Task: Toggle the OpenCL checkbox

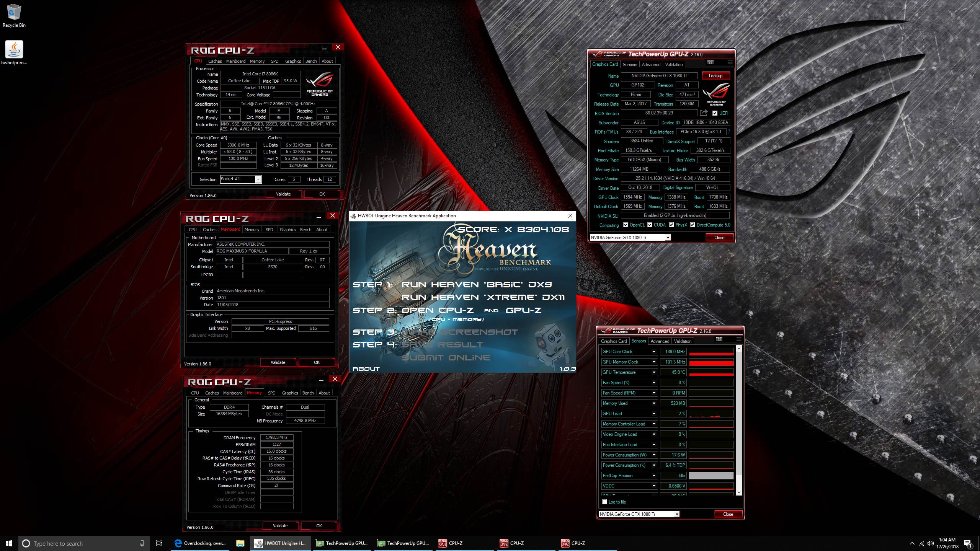Action: 626,225
